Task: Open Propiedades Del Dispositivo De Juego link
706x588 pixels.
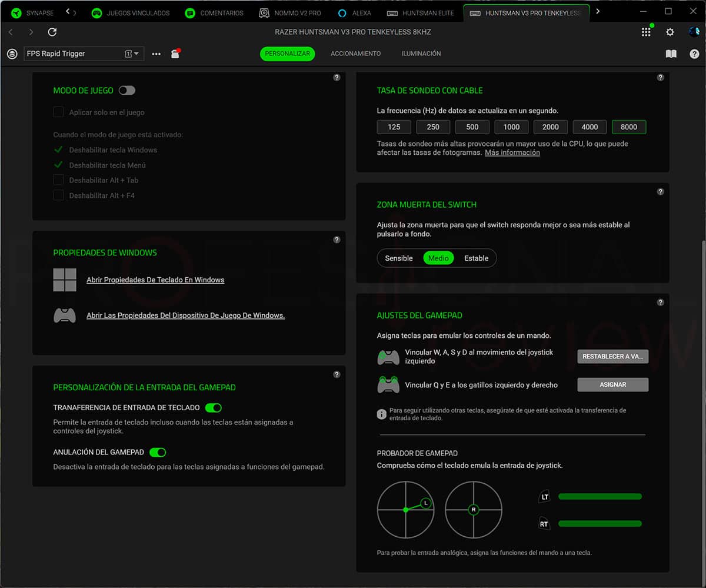Action: tap(185, 315)
